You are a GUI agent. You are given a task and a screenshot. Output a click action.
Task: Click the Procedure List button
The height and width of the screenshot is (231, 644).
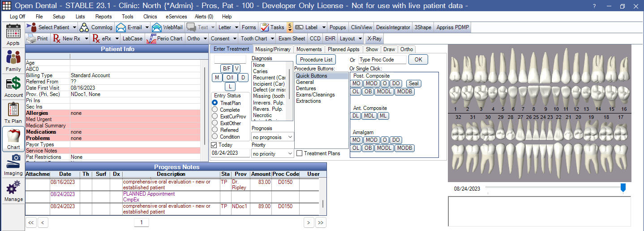[x=316, y=60]
